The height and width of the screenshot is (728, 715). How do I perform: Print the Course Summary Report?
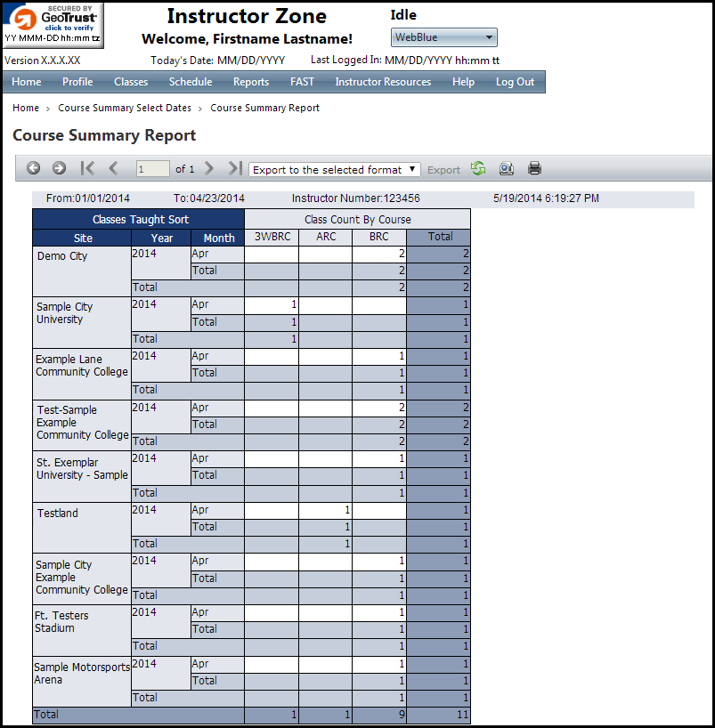tap(532, 168)
